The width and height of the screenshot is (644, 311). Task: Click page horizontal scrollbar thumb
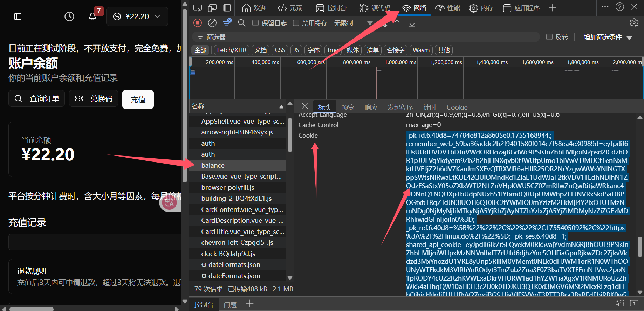[x=32, y=309]
